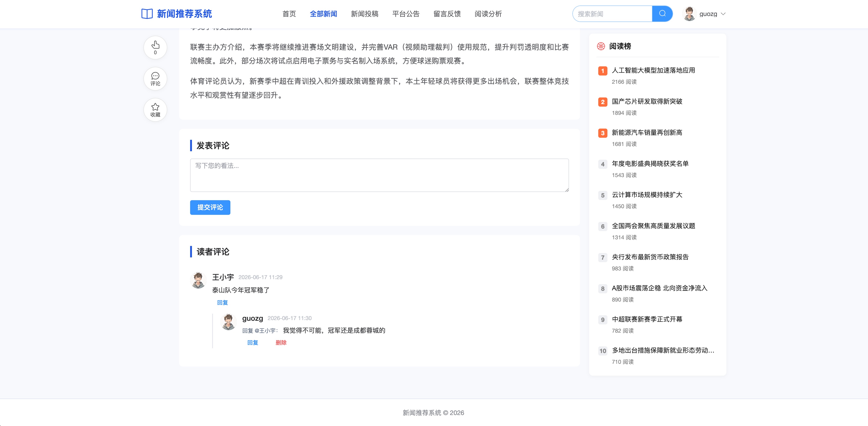Click the 782 阅读 count
The width and height of the screenshot is (868, 426).
click(623, 331)
